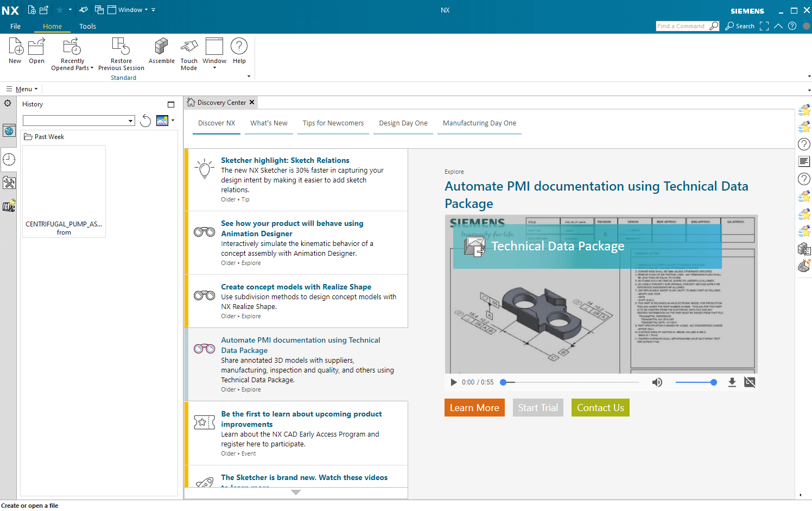The height and width of the screenshot is (511, 812).
Task: Open the Animation Designer card link
Action: 296,243
